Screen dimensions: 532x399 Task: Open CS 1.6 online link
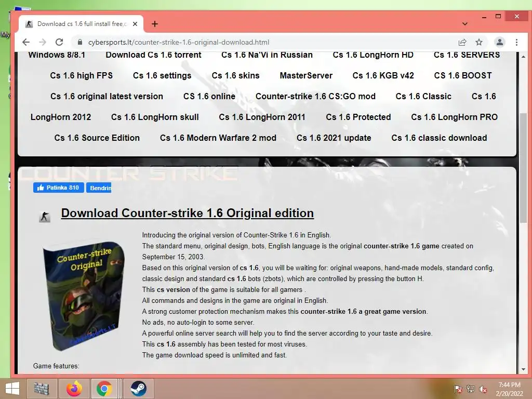pos(209,96)
